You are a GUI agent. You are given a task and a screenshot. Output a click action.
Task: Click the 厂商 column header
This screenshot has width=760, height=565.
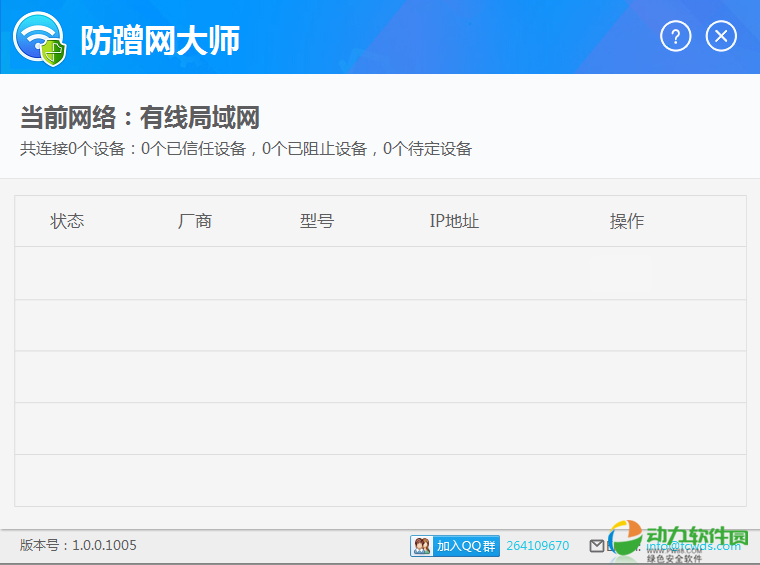tap(195, 221)
